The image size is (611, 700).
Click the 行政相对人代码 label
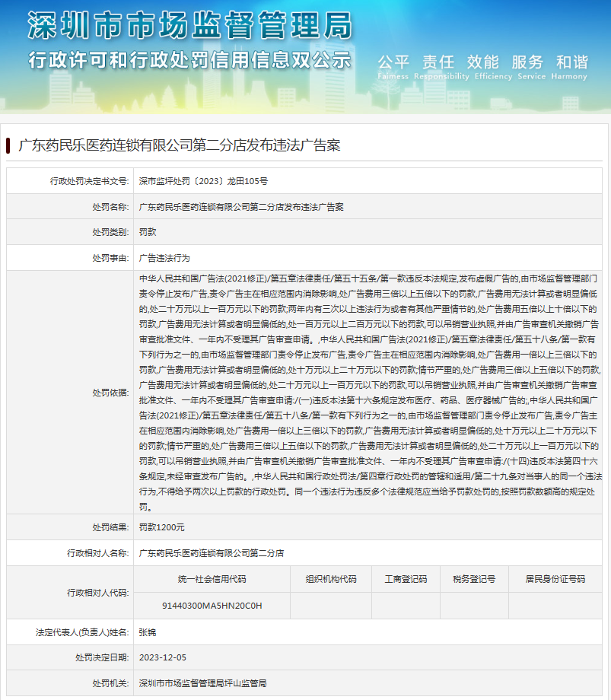pyautogui.click(x=97, y=593)
